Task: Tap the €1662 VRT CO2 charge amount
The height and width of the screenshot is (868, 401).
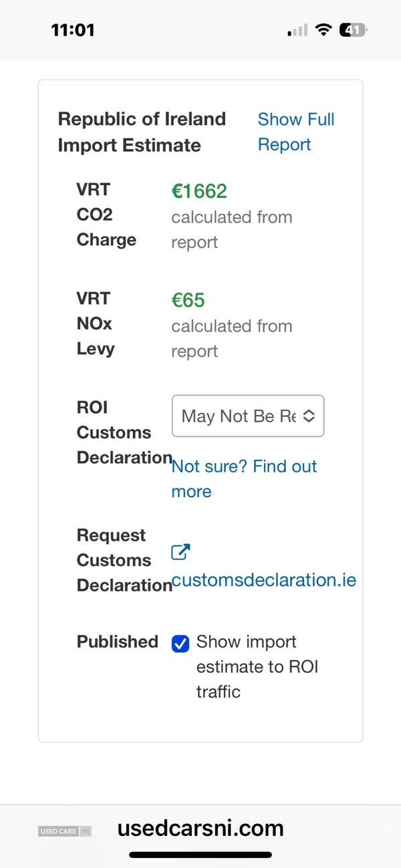Action: click(199, 191)
